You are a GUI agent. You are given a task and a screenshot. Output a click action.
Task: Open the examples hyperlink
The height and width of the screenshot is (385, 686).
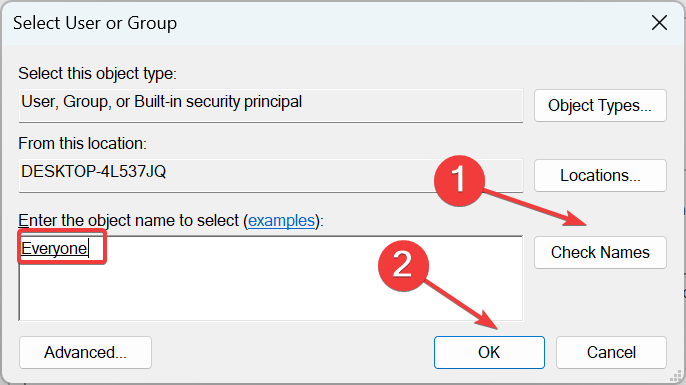(x=281, y=220)
